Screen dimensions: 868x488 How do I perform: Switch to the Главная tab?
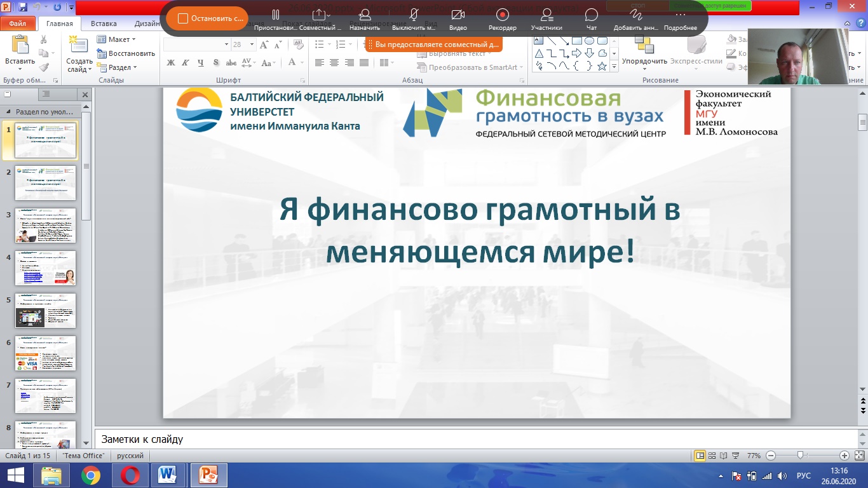(60, 24)
